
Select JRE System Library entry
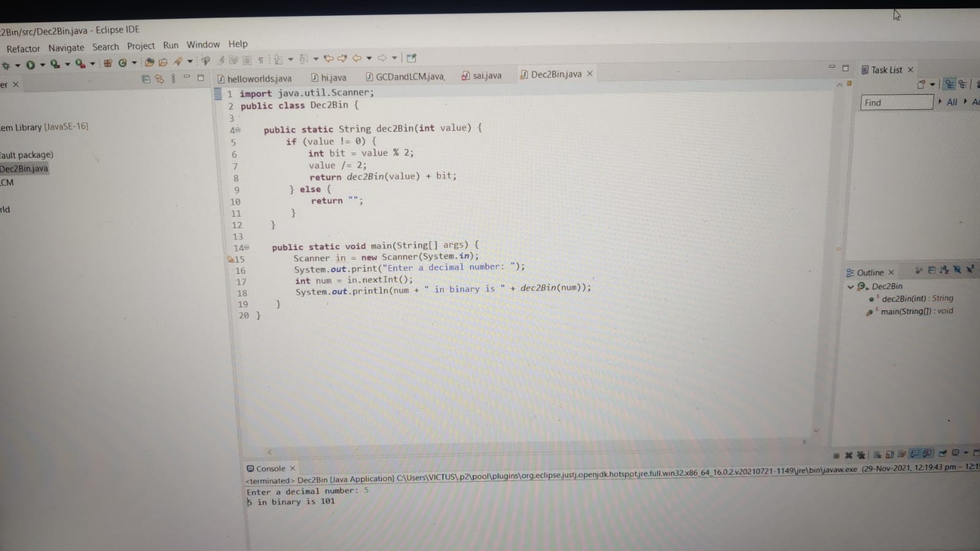coord(44,127)
